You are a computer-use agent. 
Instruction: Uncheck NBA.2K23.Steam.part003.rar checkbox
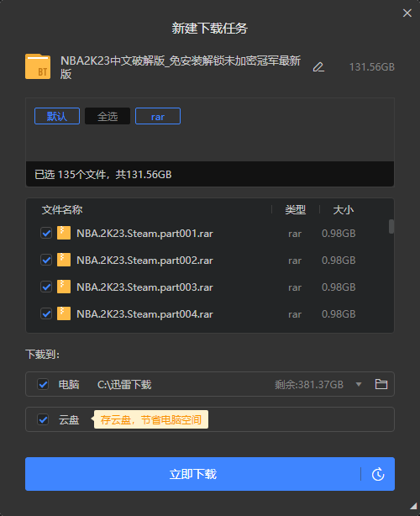pyautogui.click(x=46, y=287)
